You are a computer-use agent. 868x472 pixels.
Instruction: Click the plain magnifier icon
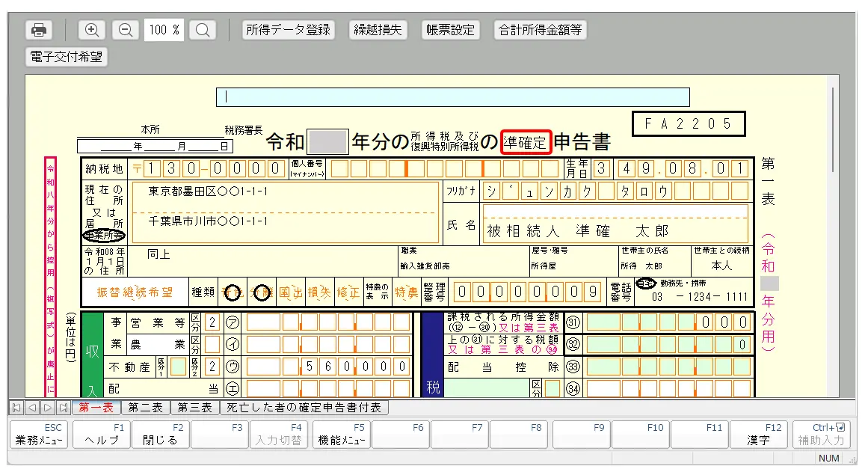pos(202,30)
